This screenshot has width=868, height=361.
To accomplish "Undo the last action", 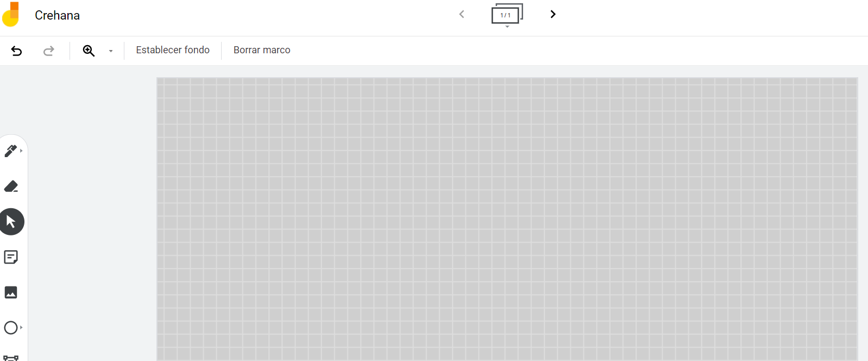I will 17,51.
